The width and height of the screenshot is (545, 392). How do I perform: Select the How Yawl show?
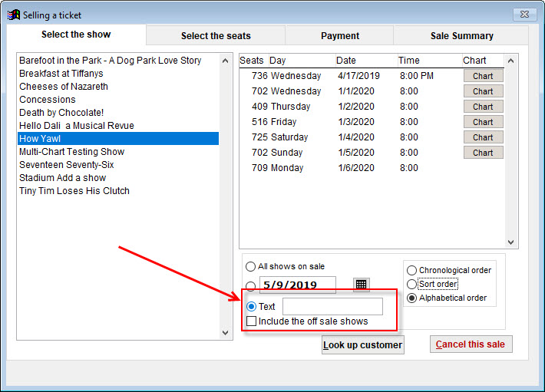(x=118, y=139)
